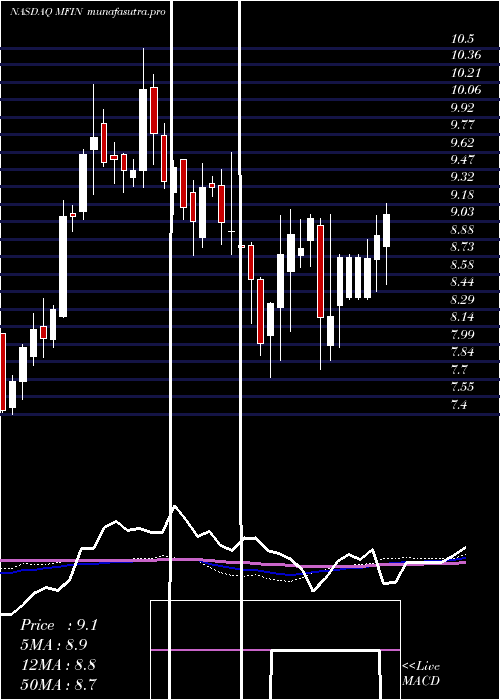The image size is (500, 700).
Task: Click the 12MA : 8.8 readout
Action: pos(58,664)
